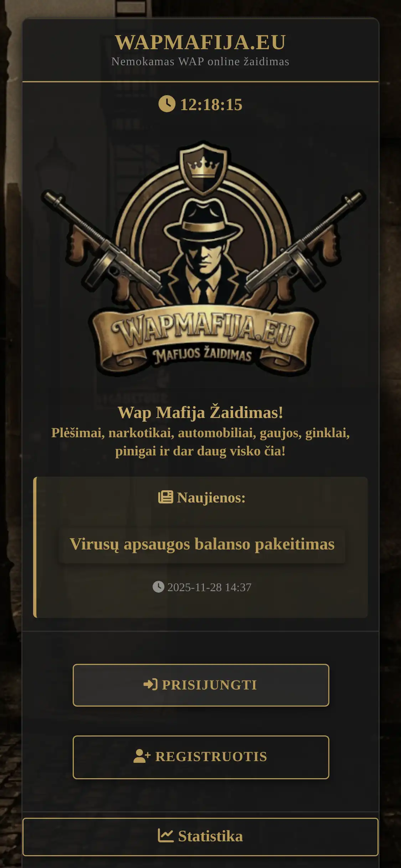Click the 12:18:15 server time display
Viewport: 401px width, 868px height.
point(211,104)
